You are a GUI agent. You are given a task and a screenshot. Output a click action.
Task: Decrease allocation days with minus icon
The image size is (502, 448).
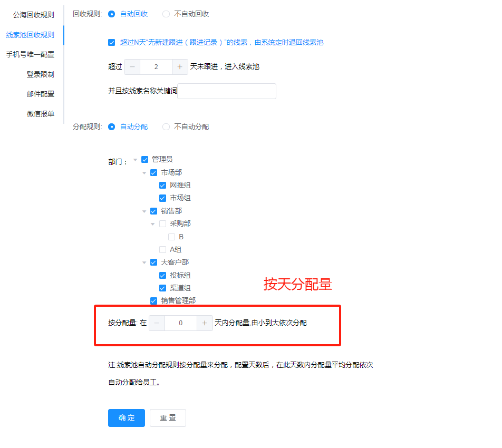pyautogui.click(x=157, y=323)
